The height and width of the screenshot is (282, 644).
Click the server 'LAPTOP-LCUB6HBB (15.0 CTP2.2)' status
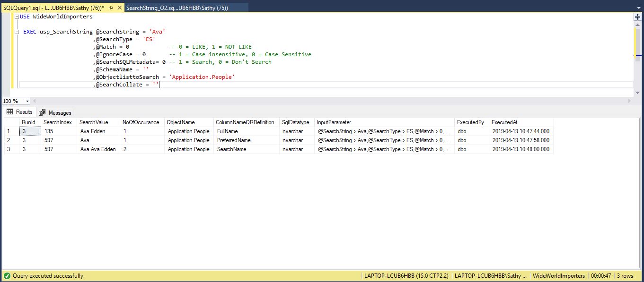[x=406, y=276]
